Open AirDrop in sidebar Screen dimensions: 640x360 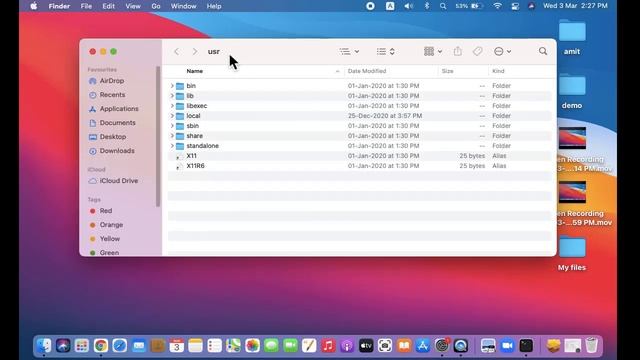(x=106, y=81)
